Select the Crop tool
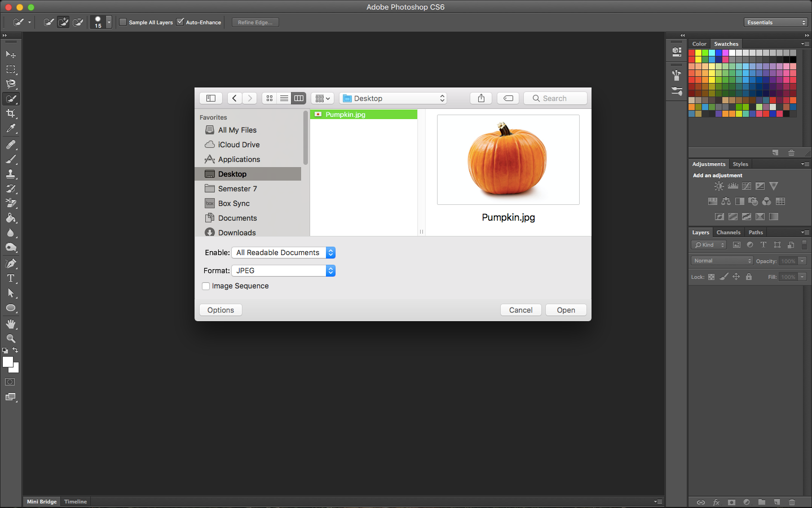 click(11, 112)
